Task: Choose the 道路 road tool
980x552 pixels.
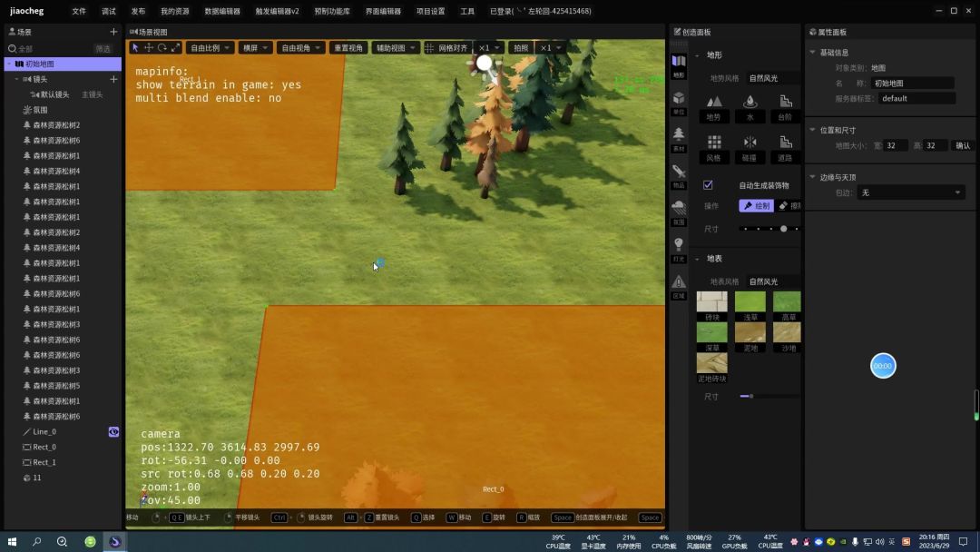Action: point(786,148)
